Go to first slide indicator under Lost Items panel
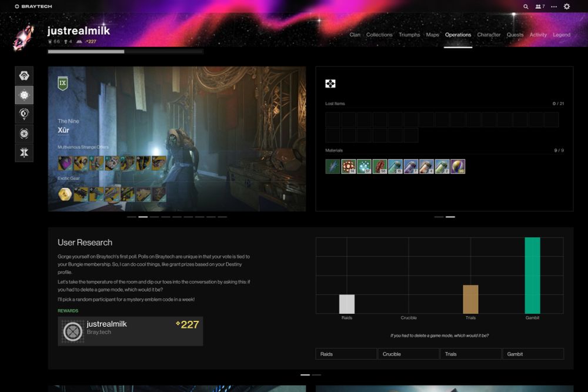The image size is (588, 392). 439,217
